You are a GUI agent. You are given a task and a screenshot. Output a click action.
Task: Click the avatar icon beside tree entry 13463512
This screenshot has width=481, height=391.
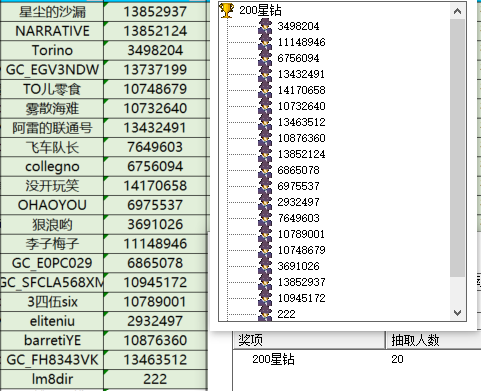click(265, 122)
